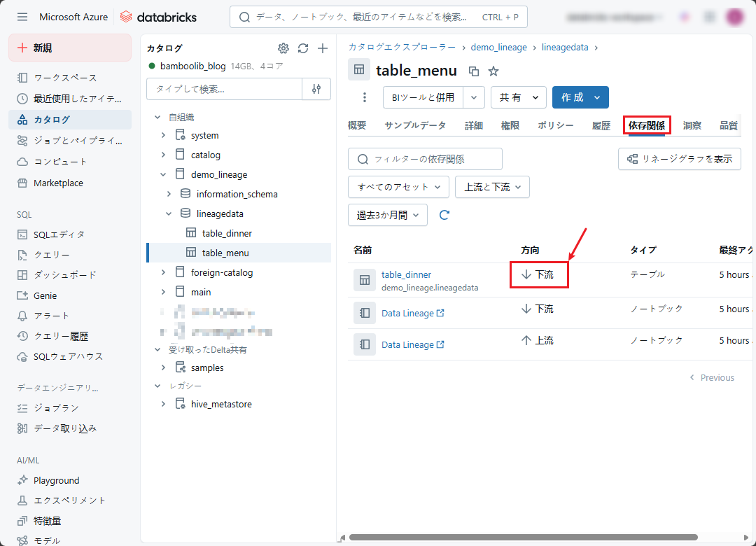Open the 共有 dropdown button
Viewport: 756px width, 546px height.
[x=518, y=97]
